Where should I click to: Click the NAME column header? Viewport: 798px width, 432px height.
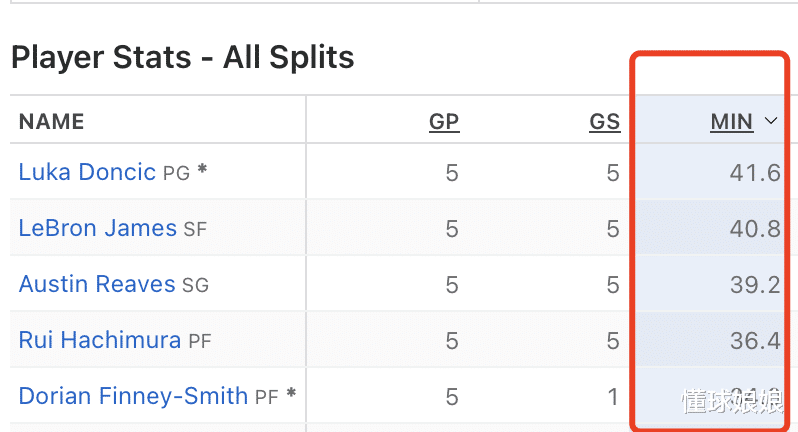51,122
